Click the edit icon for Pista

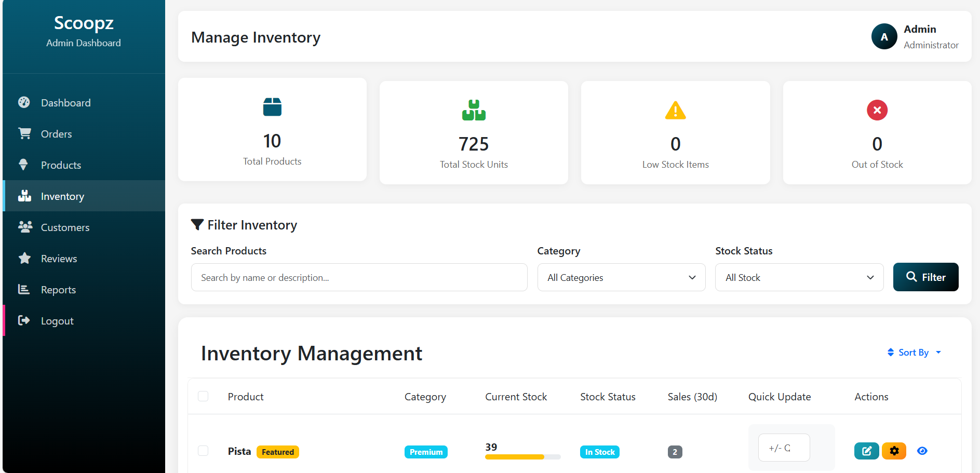[866, 451]
